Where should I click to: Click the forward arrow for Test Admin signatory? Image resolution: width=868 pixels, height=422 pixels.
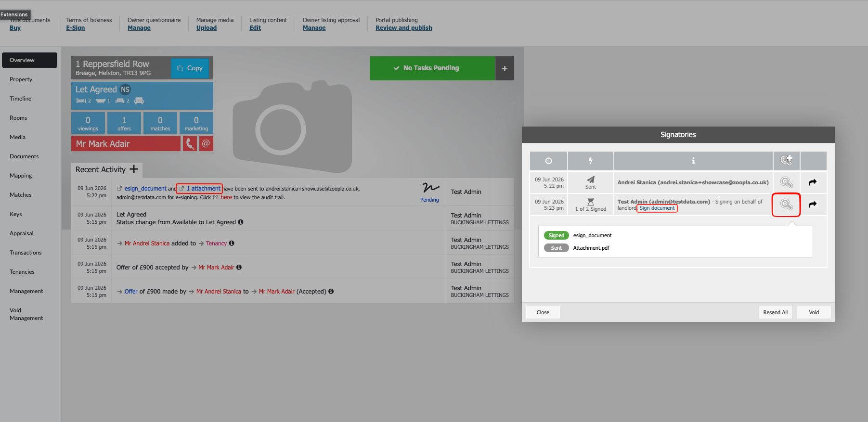click(813, 205)
